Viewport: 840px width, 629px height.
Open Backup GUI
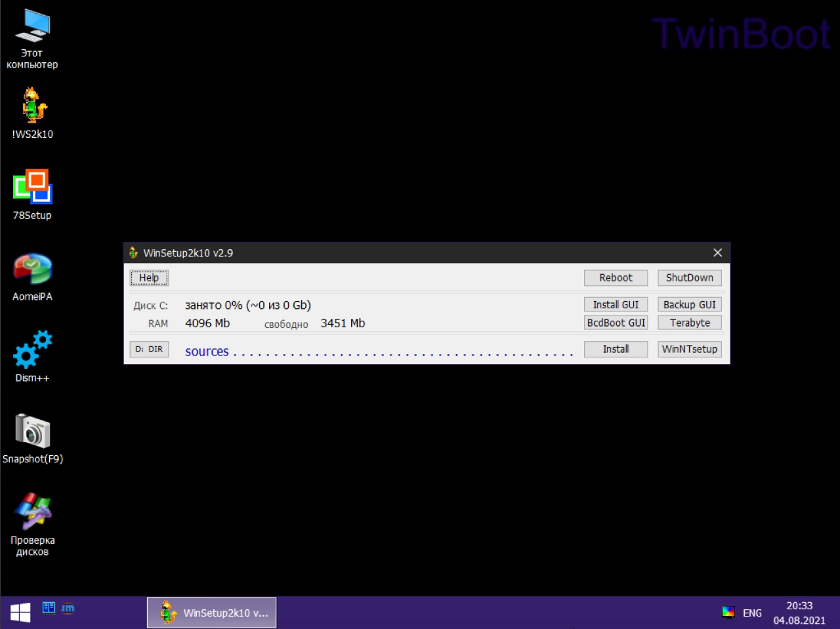pos(690,304)
